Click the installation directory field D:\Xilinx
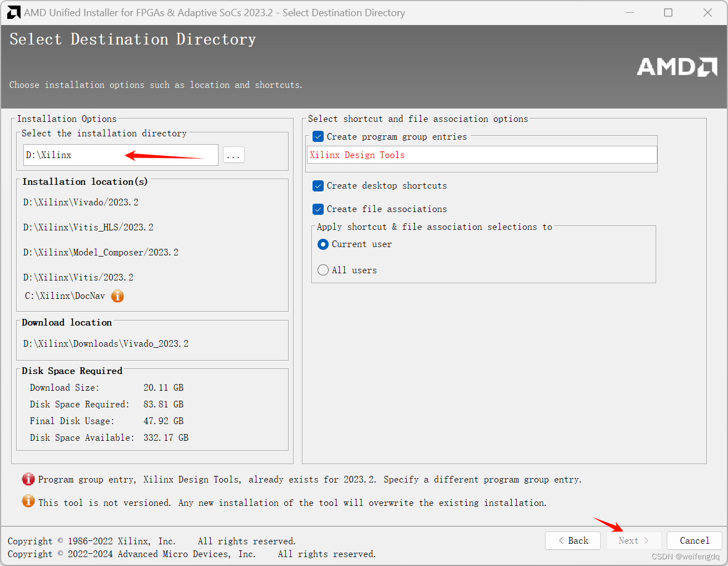The image size is (728, 566). pyautogui.click(x=121, y=155)
